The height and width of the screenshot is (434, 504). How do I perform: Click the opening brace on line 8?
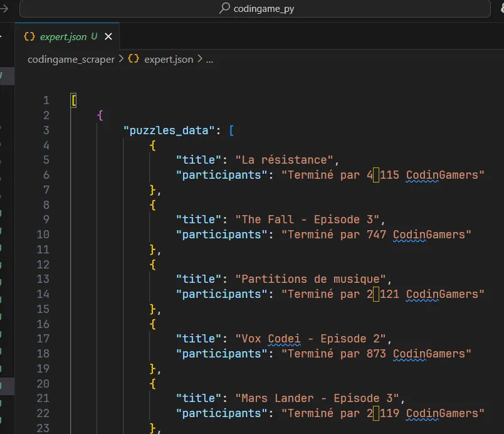[153, 205]
